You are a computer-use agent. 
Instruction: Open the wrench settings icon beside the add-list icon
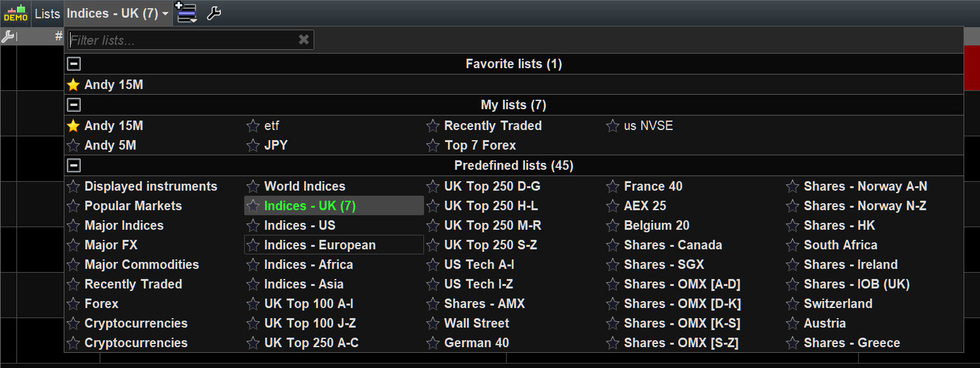(214, 13)
